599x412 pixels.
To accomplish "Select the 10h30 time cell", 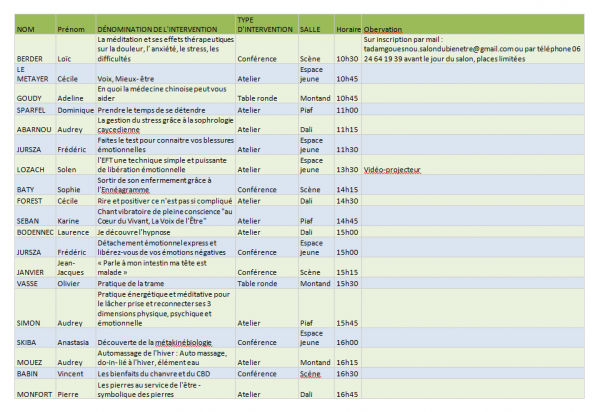I will pyautogui.click(x=348, y=49).
